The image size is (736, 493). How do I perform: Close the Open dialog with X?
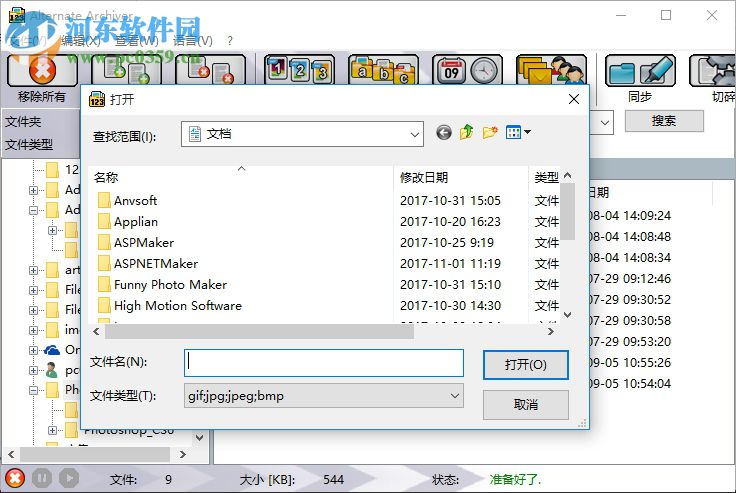coord(574,99)
